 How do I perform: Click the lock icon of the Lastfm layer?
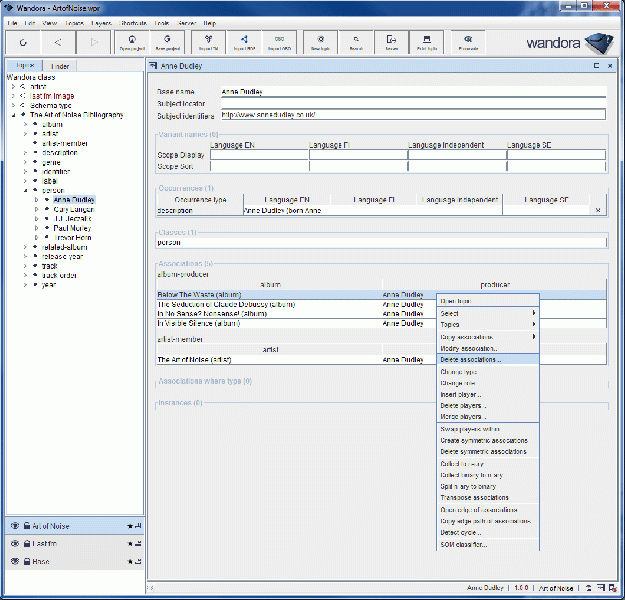point(26,543)
